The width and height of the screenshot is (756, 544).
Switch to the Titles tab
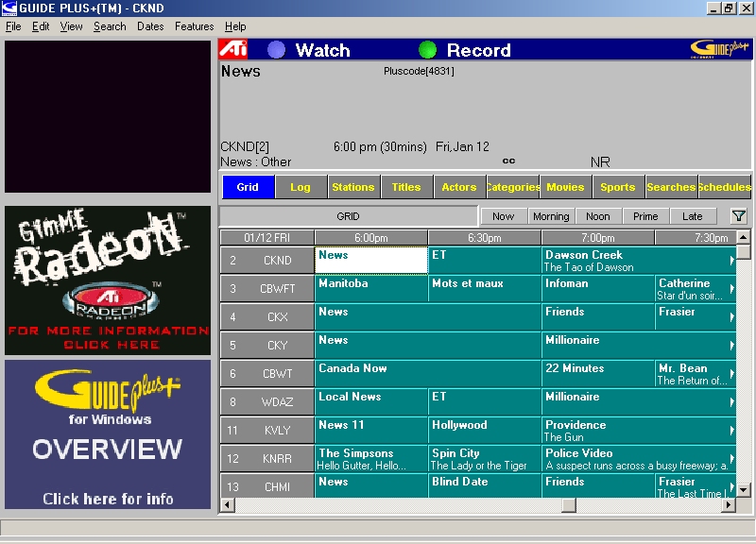[406, 187]
